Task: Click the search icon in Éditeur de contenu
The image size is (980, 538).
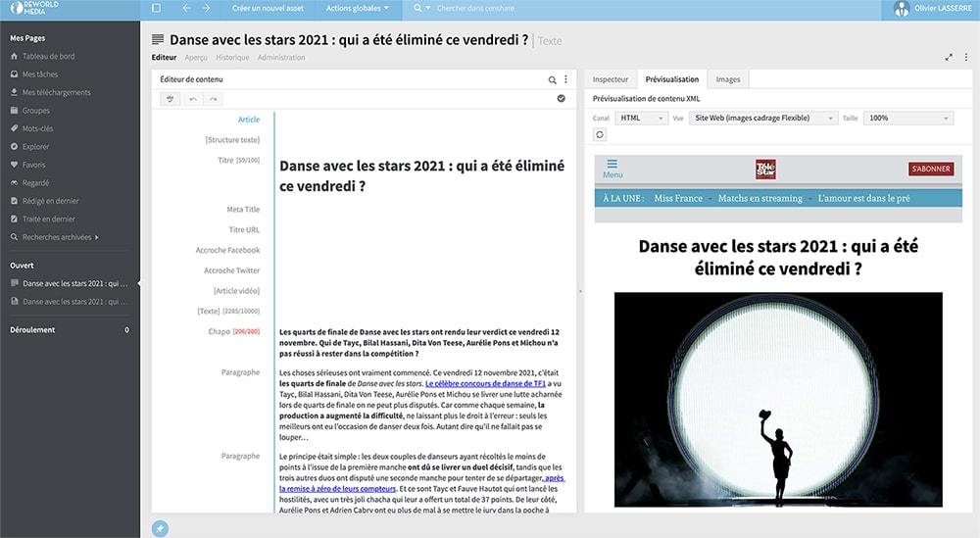Action: point(552,80)
